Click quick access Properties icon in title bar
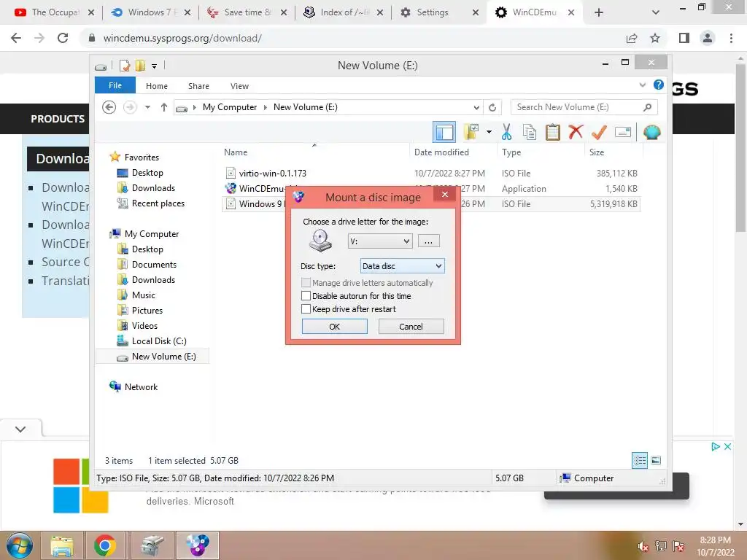This screenshot has width=747, height=560. [125, 65]
